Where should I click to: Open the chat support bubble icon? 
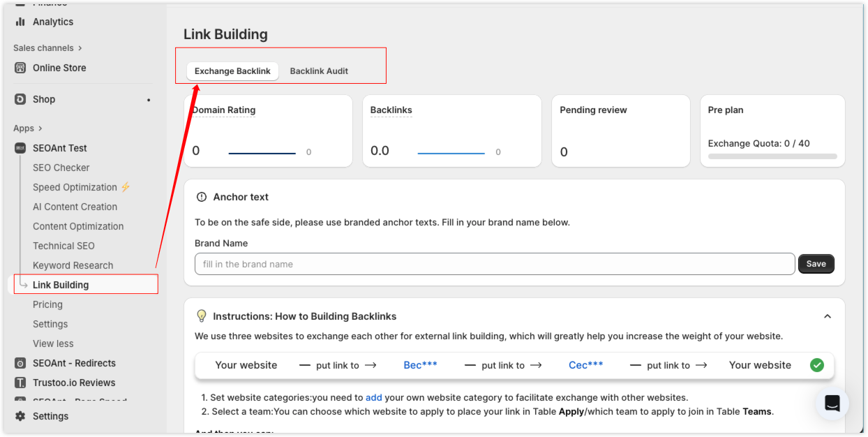click(x=832, y=403)
